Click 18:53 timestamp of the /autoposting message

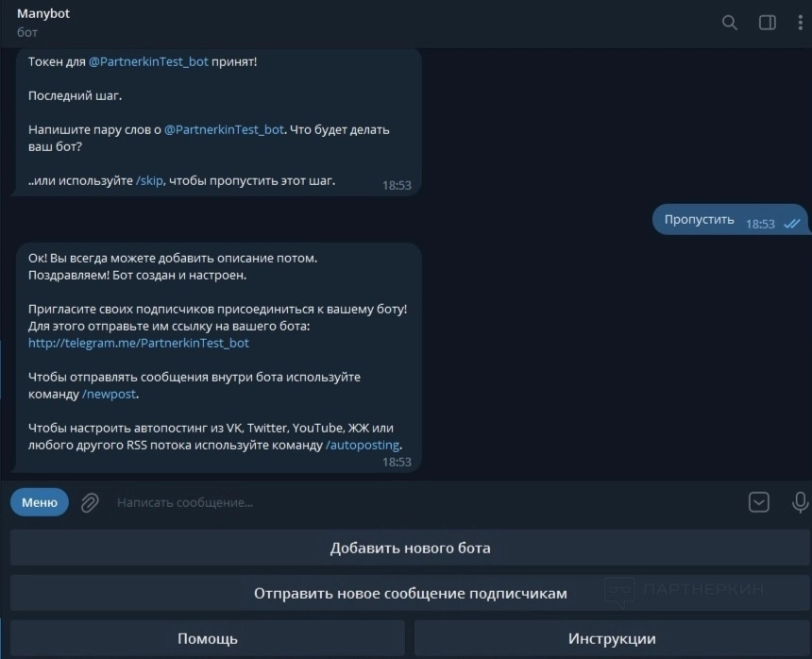[397, 462]
